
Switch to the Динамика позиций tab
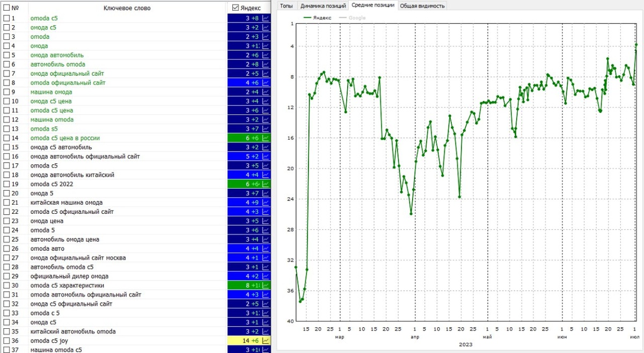323,5
